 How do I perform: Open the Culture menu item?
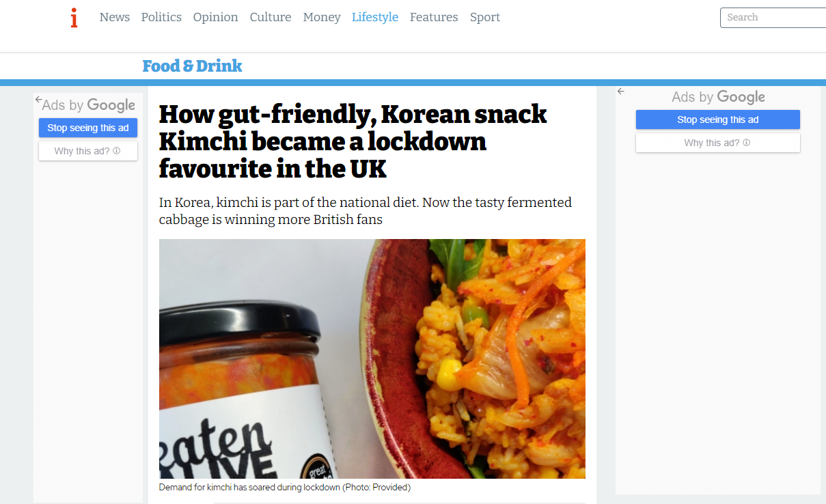pyautogui.click(x=271, y=17)
